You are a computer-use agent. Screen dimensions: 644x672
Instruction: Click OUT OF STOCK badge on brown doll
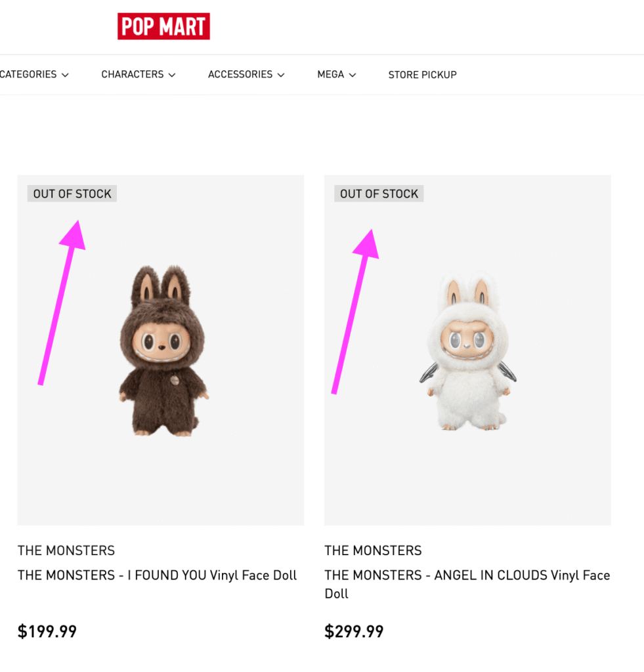click(x=72, y=194)
